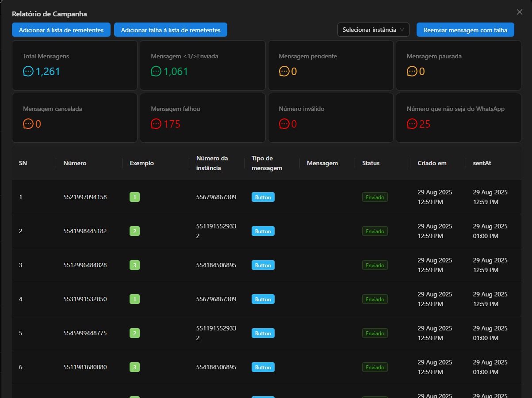
Task: Click the red Mensagem falhou bubble icon
Action: pos(156,124)
